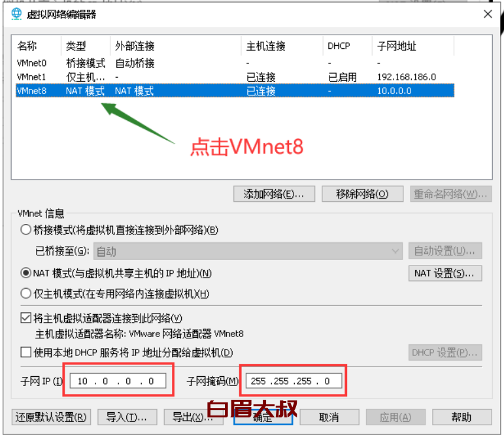This screenshot has height=437, width=504.
Task: Click the 192.168.186.0 subnet address cell
Action: click(407, 77)
